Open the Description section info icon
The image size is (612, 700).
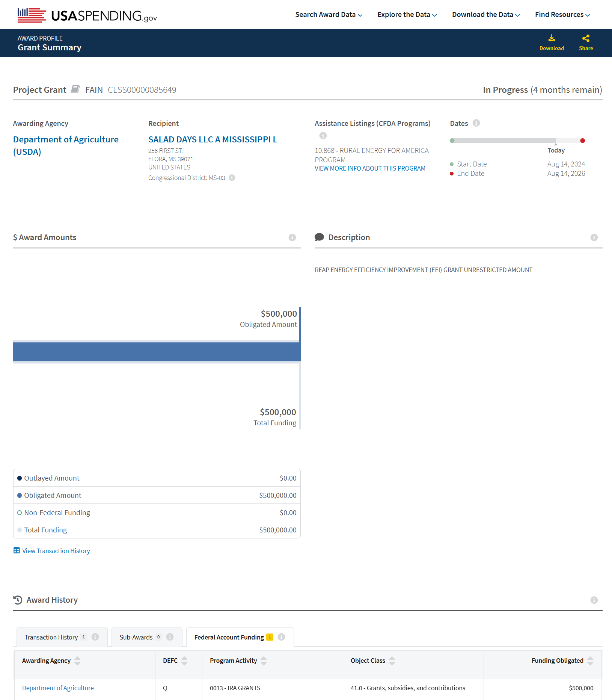594,237
